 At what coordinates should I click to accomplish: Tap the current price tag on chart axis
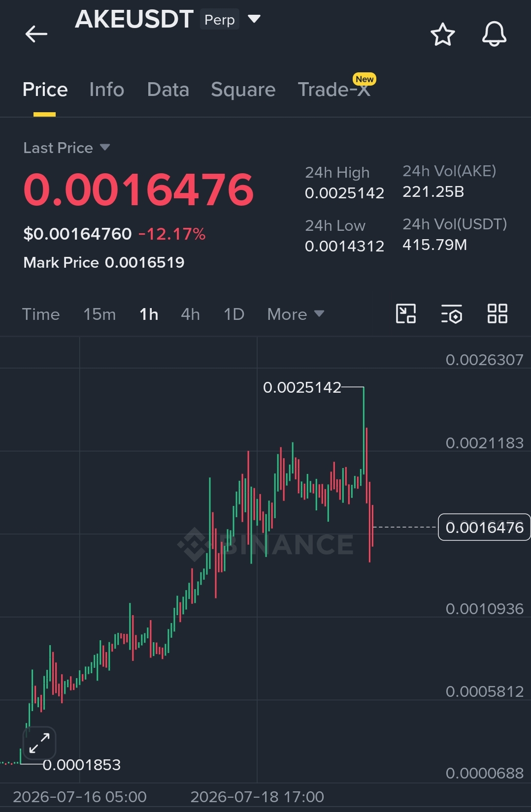coord(484,527)
